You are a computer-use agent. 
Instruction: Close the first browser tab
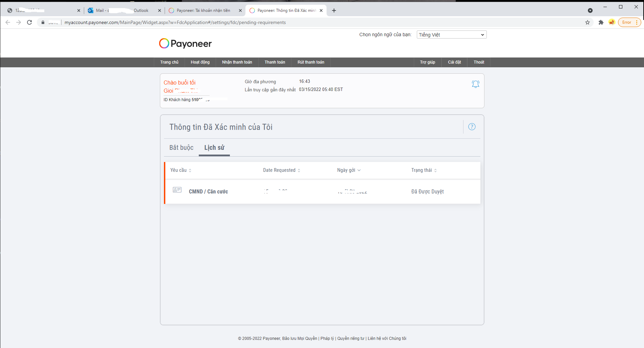pyautogui.click(x=79, y=10)
